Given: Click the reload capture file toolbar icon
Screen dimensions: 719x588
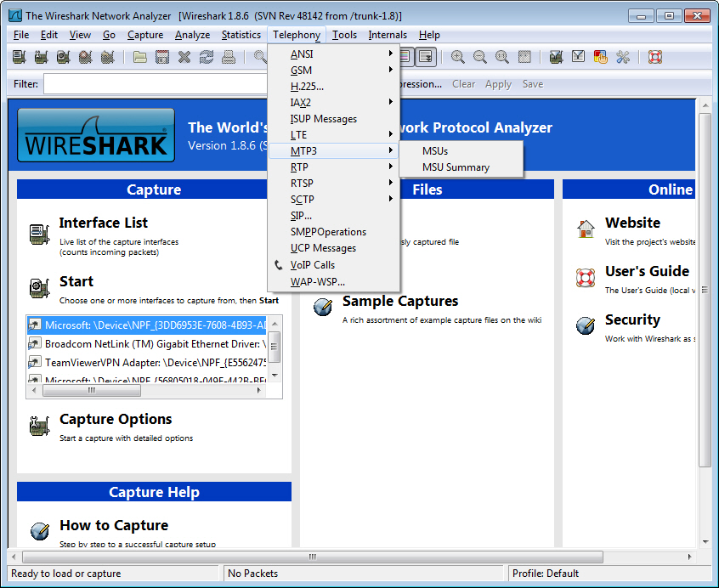Looking at the screenshot, I should 207,57.
